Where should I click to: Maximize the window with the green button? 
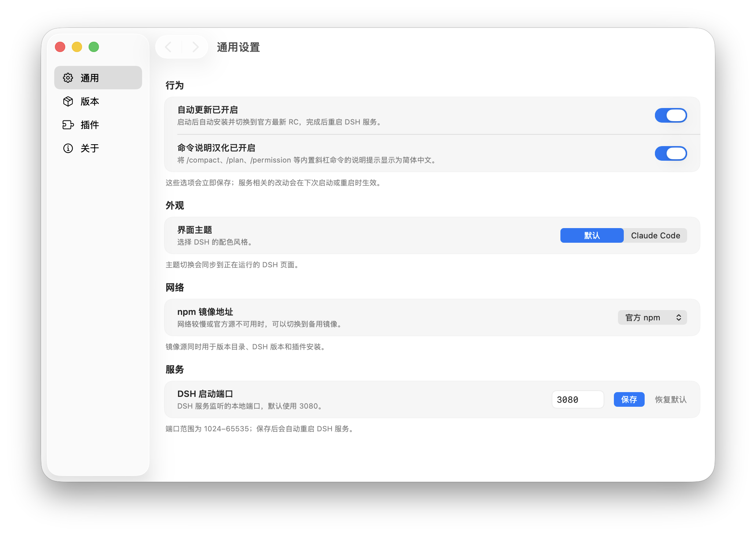[x=94, y=47]
